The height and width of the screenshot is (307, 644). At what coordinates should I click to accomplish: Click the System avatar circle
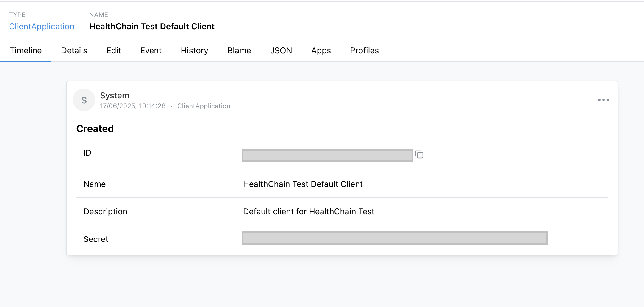[x=84, y=100]
